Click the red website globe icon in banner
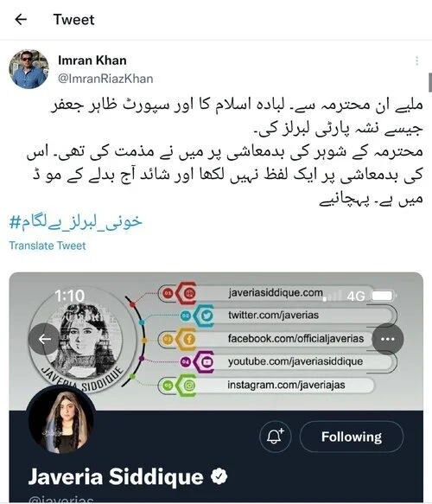Screen dimensions: 432x504 click(188, 293)
